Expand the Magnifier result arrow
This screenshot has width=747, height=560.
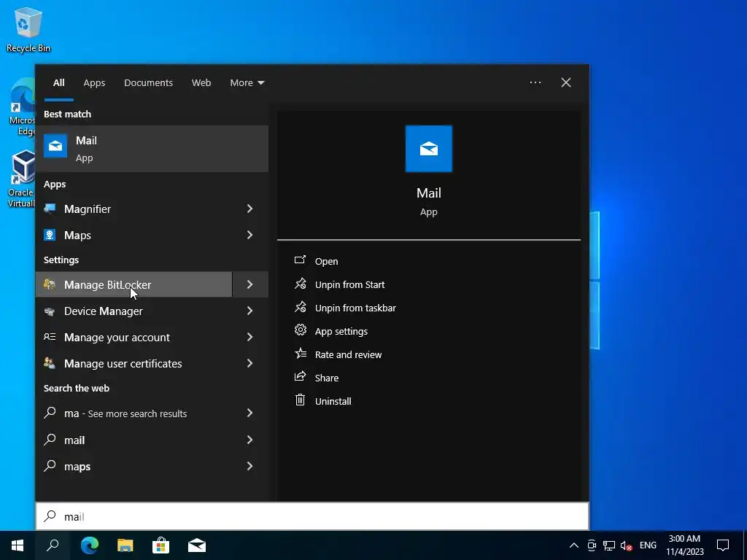[250, 209]
